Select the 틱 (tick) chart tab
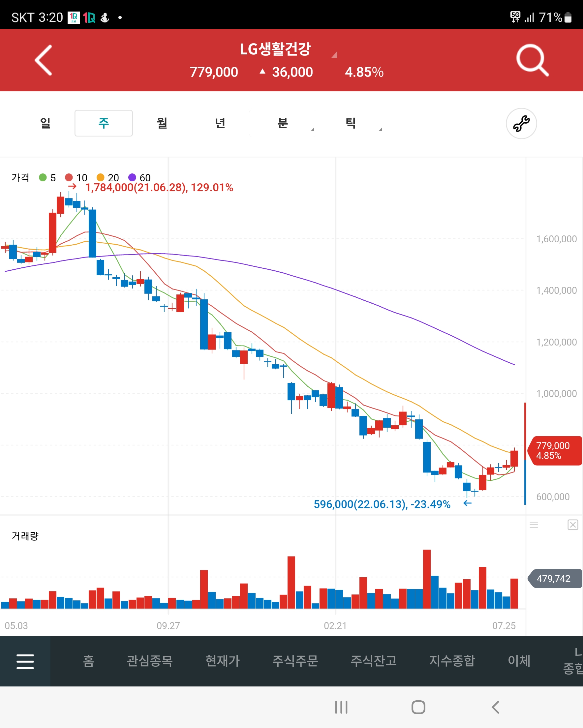Viewport: 583px width, 728px height. coord(350,123)
